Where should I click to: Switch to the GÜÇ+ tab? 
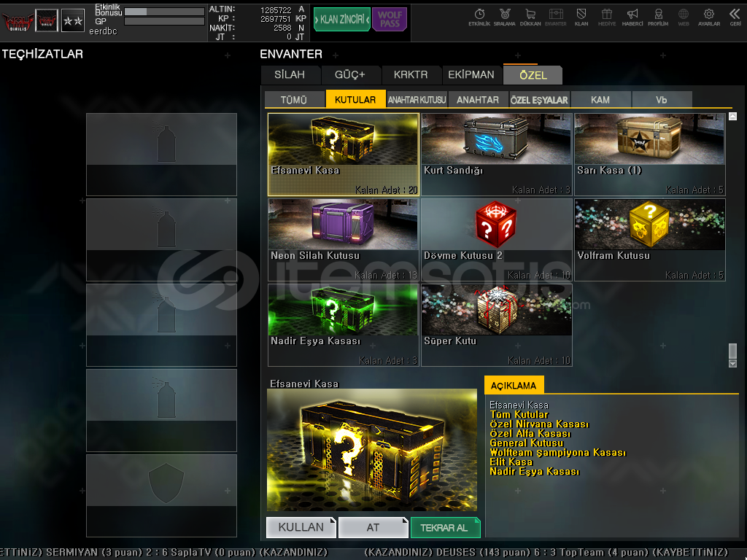(x=350, y=75)
